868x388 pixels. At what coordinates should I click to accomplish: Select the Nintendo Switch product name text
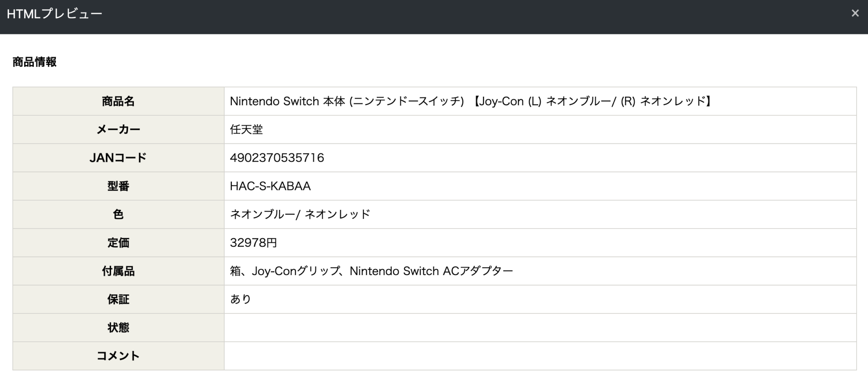pyautogui.click(x=470, y=101)
